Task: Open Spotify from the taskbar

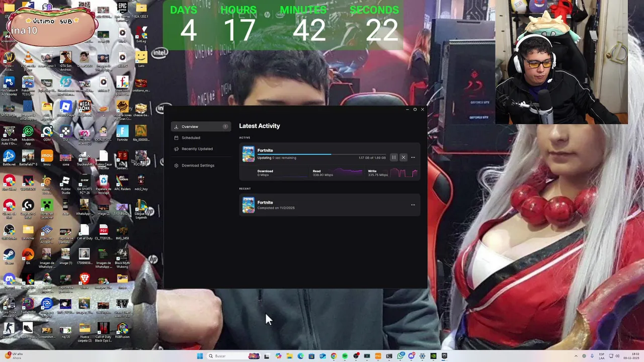Action: 345,356
